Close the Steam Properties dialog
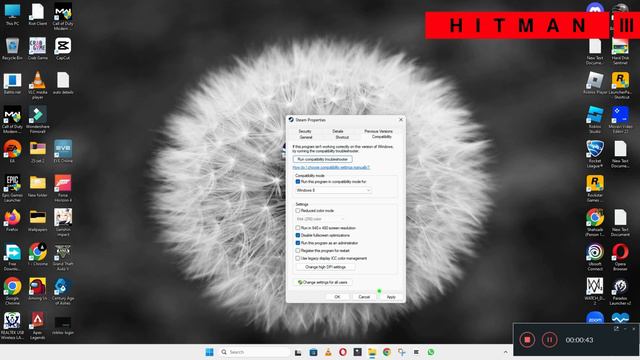640x360 pixels. tap(400, 120)
